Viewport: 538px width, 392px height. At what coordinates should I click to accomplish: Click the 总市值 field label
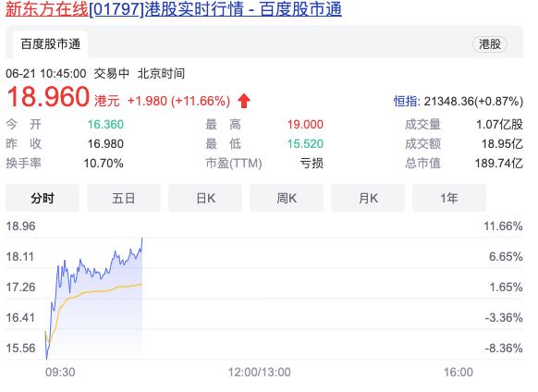click(422, 164)
